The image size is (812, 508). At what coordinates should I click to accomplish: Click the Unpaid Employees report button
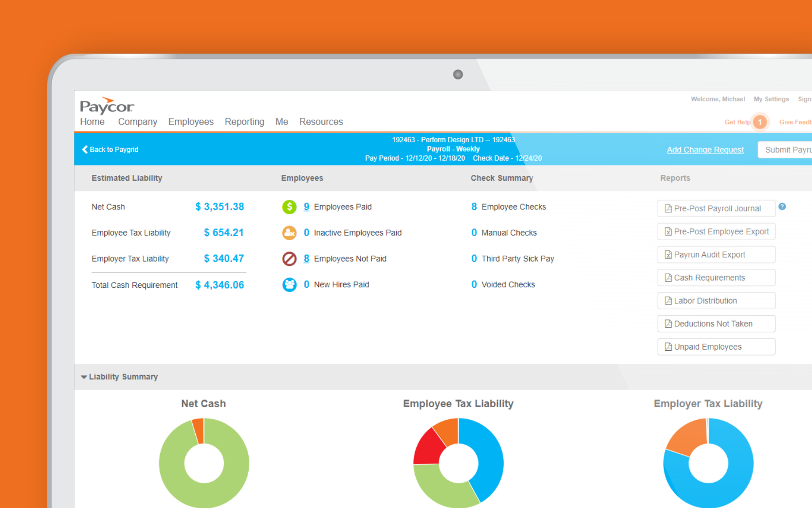click(716, 347)
